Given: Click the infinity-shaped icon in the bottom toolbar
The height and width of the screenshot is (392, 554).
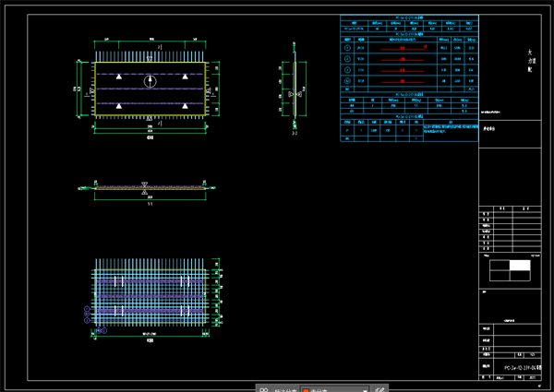Looking at the screenshot, I should point(263,390).
